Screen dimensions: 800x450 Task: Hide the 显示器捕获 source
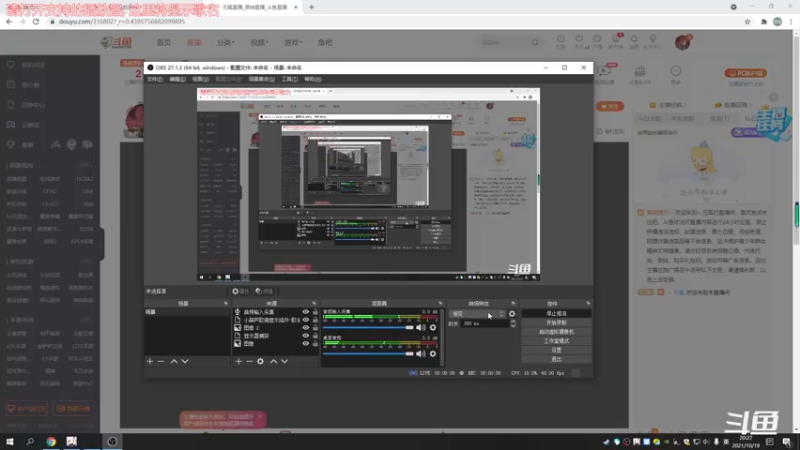(x=306, y=336)
